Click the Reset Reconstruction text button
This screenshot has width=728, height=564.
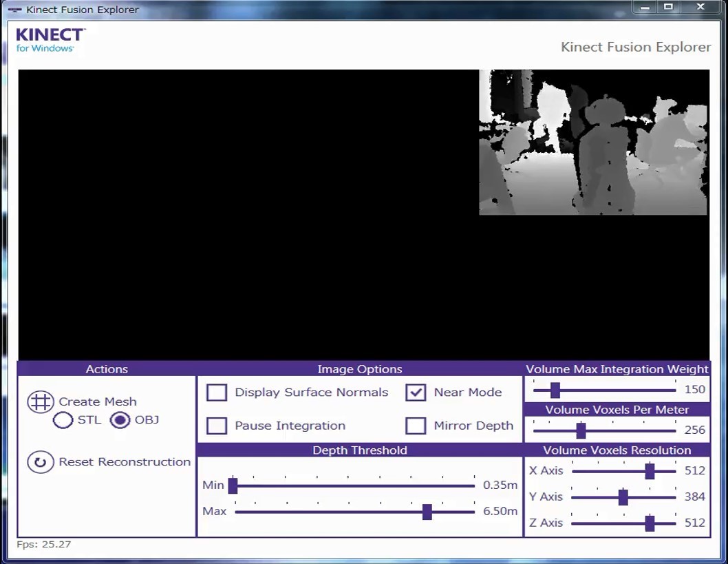[x=125, y=462]
